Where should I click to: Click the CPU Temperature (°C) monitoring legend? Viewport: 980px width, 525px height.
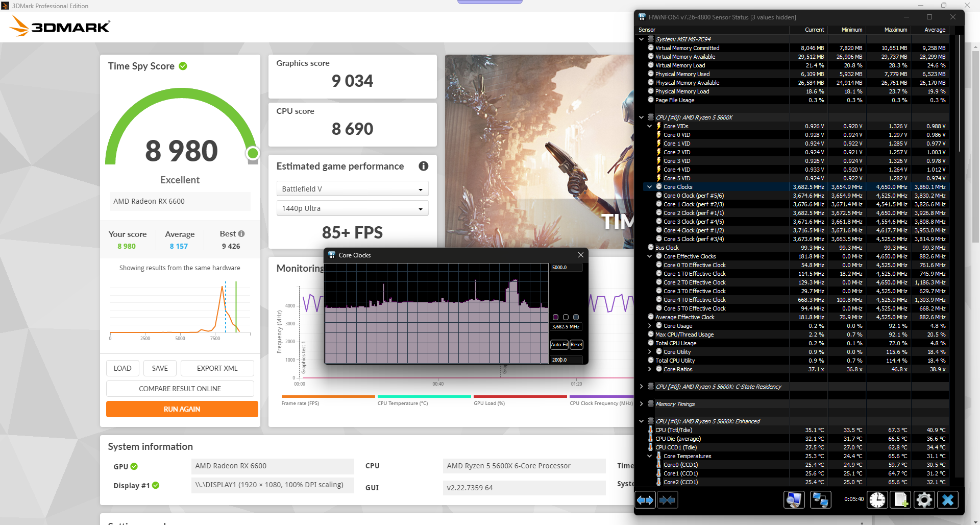point(403,403)
